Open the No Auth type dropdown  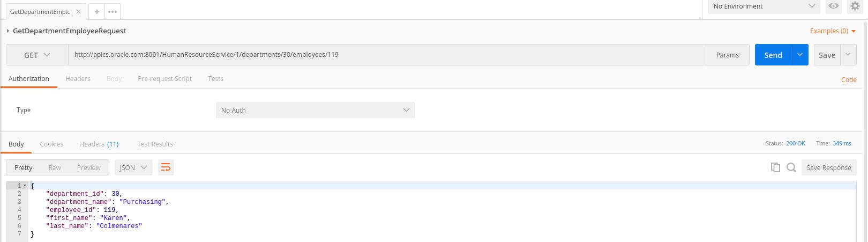coord(315,110)
